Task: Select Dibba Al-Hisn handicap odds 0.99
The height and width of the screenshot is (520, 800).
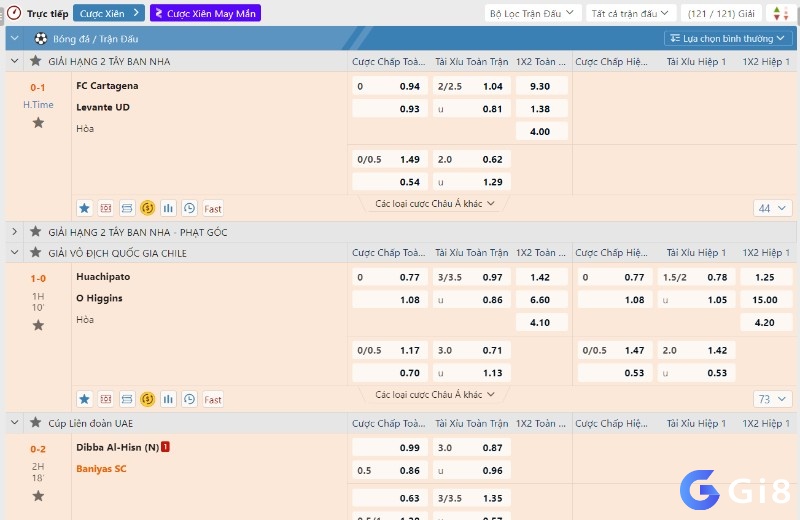Action: point(390,448)
